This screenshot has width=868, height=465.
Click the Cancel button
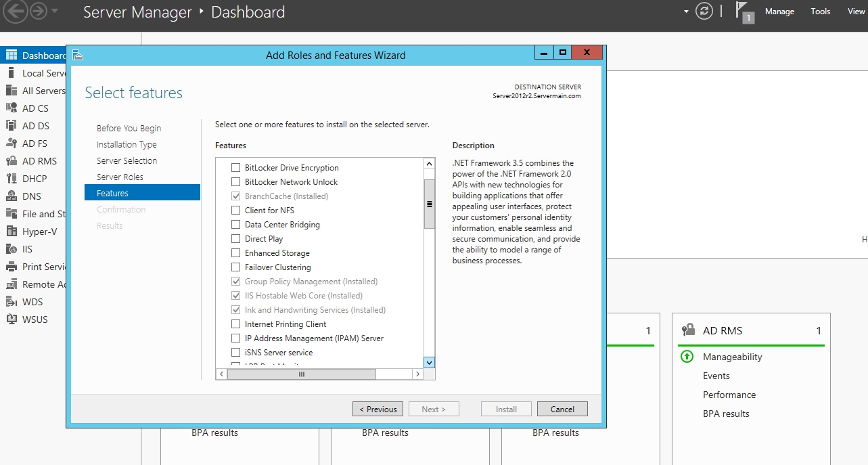562,409
